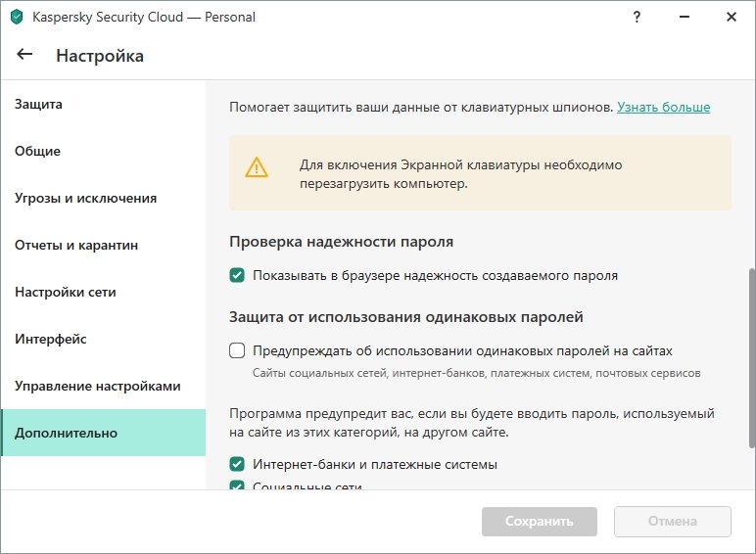Click the Защита от использования одинаковых паролей heading
The width and height of the screenshot is (756, 554).
[406, 317]
